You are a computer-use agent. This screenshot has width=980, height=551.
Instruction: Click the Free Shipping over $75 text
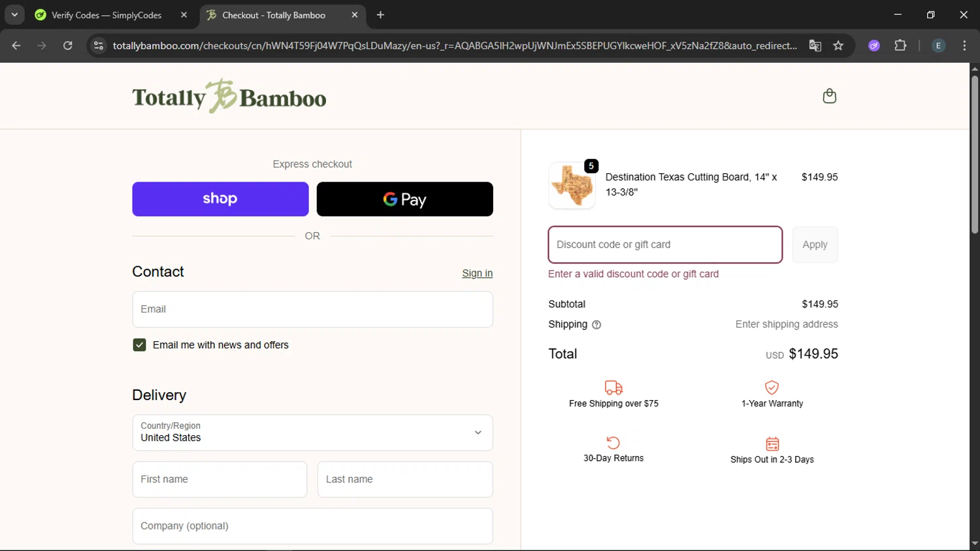[x=613, y=404]
